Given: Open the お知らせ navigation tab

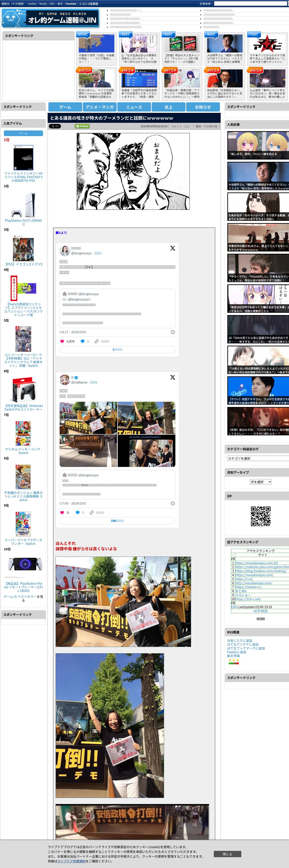Looking at the screenshot, I should (203, 107).
